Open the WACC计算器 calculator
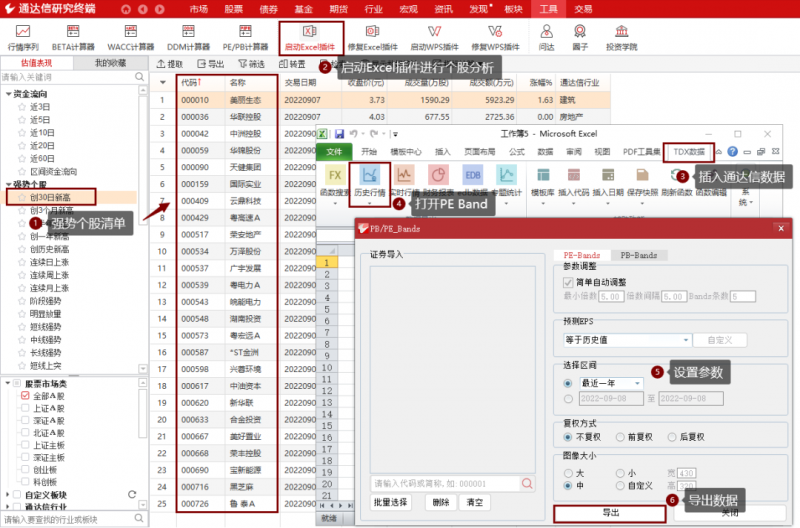This screenshot has width=800, height=528. [x=131, y=38]
